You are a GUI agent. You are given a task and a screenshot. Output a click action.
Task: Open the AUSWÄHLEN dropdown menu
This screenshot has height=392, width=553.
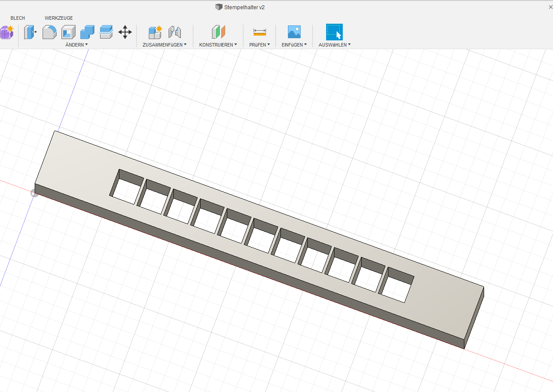click(334, 45)
